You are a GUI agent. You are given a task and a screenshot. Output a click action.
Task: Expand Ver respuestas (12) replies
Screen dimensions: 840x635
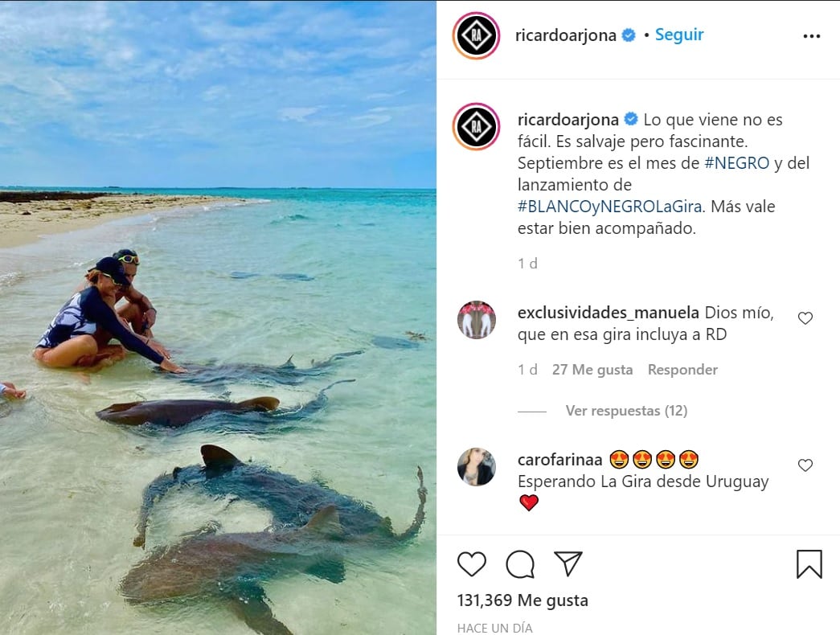[625, 411]
